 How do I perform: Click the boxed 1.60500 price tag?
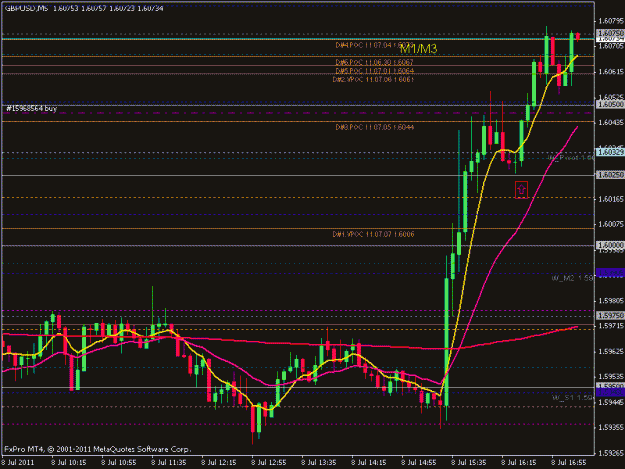[610, 104]
